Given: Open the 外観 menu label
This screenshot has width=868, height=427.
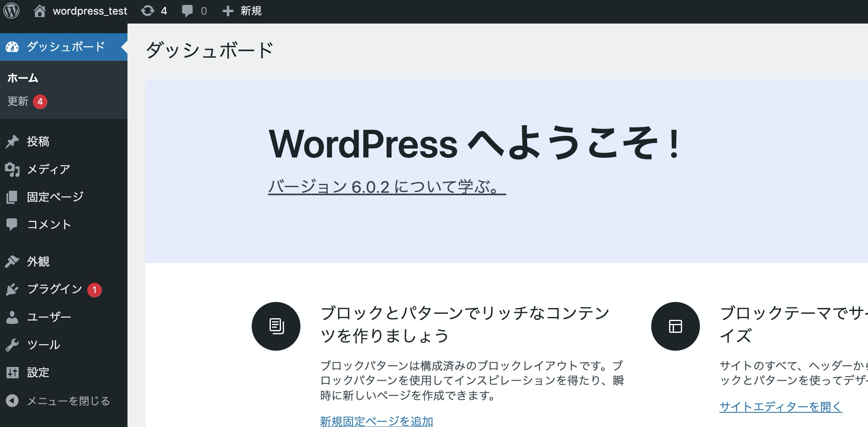Looking at the screenshot, I should (38, 262).
